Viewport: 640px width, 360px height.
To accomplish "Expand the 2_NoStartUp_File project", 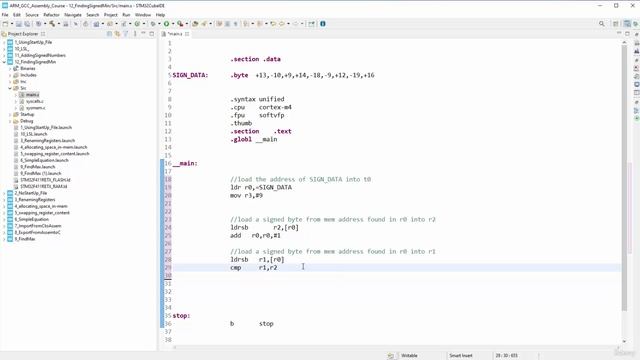I will click(4, 193).
